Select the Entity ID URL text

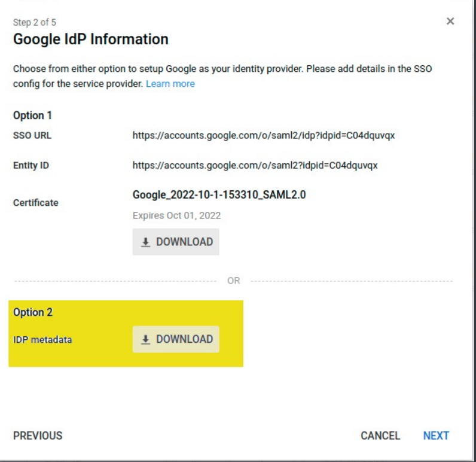pyautogui.click(x=255, y=166)
